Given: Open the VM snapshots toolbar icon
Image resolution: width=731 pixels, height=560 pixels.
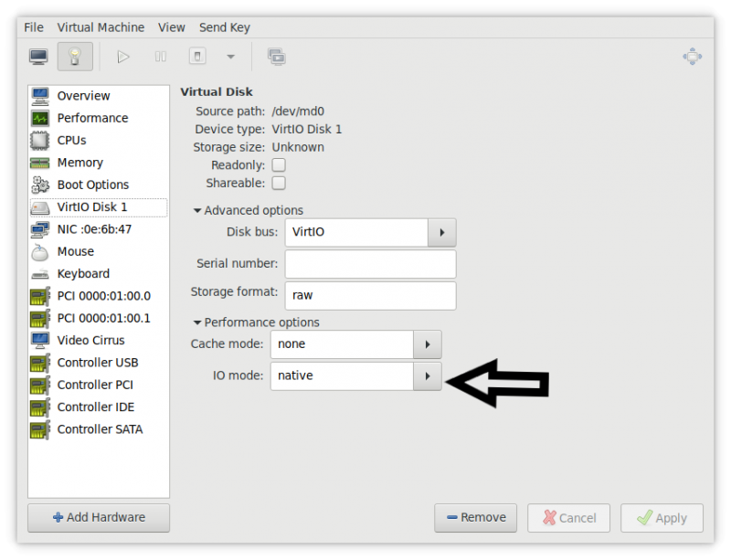Looking at the screenshot, I should pyautogui.click(x=276, y=56).
